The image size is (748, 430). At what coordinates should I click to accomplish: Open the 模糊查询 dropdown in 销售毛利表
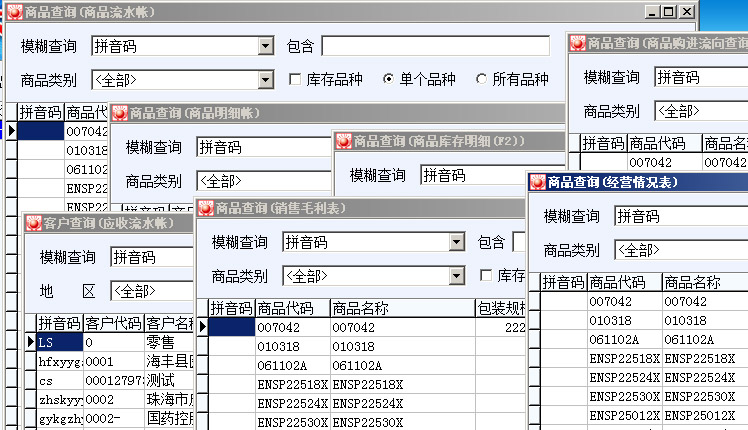(x=457, y=242)
